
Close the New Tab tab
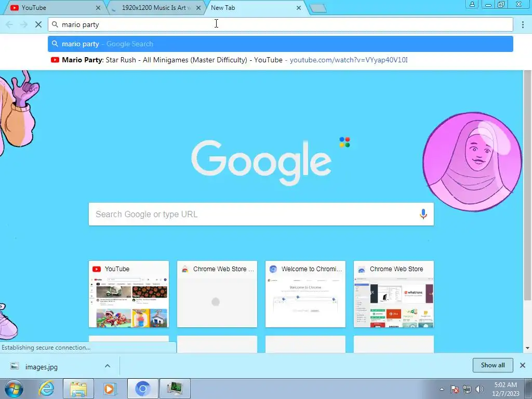click(x=299, y=7)
